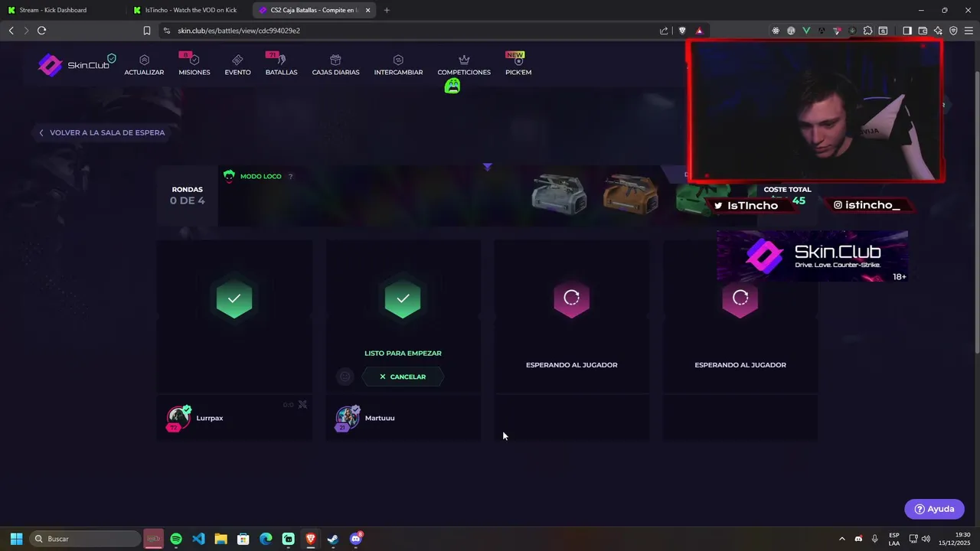Image resolution: width=980 pixels, height=551 pixels.
Task: Open Brave Rewards triangle icon
Action: coord(699,31)
